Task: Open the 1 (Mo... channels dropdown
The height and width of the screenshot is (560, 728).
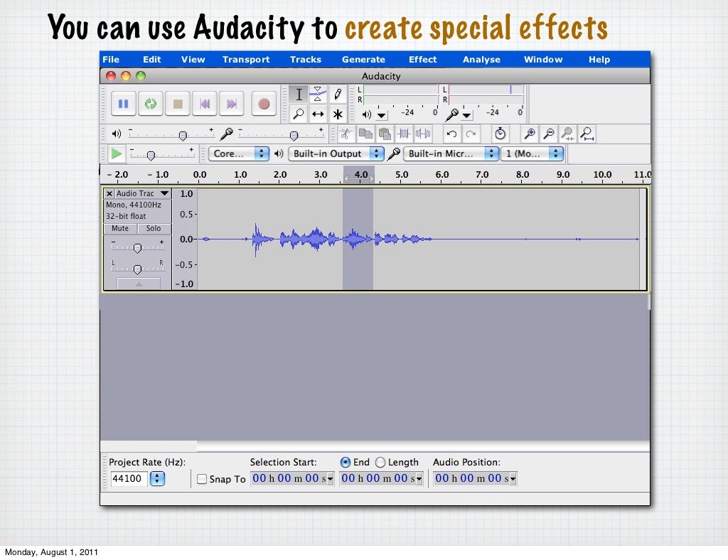Action: point(532,154)
